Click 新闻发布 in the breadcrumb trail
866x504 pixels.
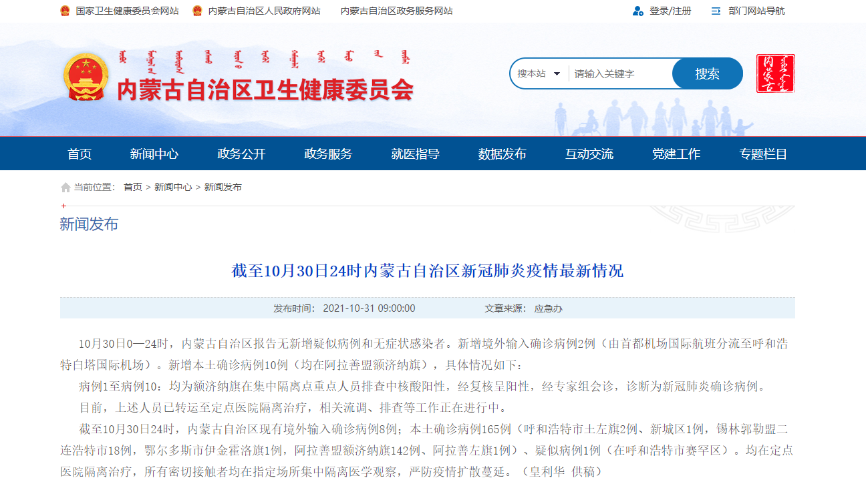[223, 188]
